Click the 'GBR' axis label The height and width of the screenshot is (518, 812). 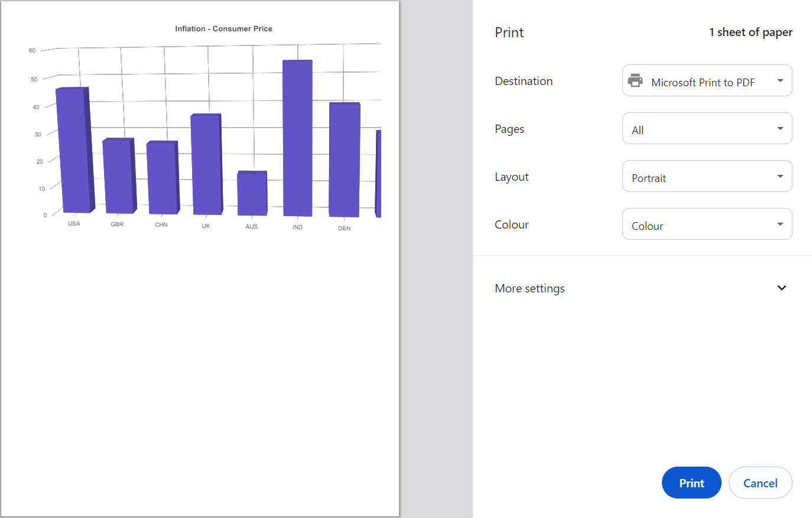(117, 224)
